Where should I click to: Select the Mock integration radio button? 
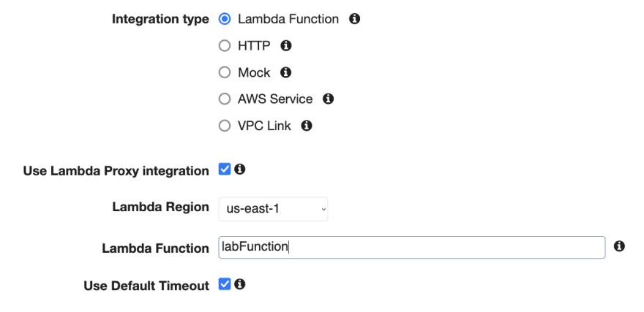point(225,72)
